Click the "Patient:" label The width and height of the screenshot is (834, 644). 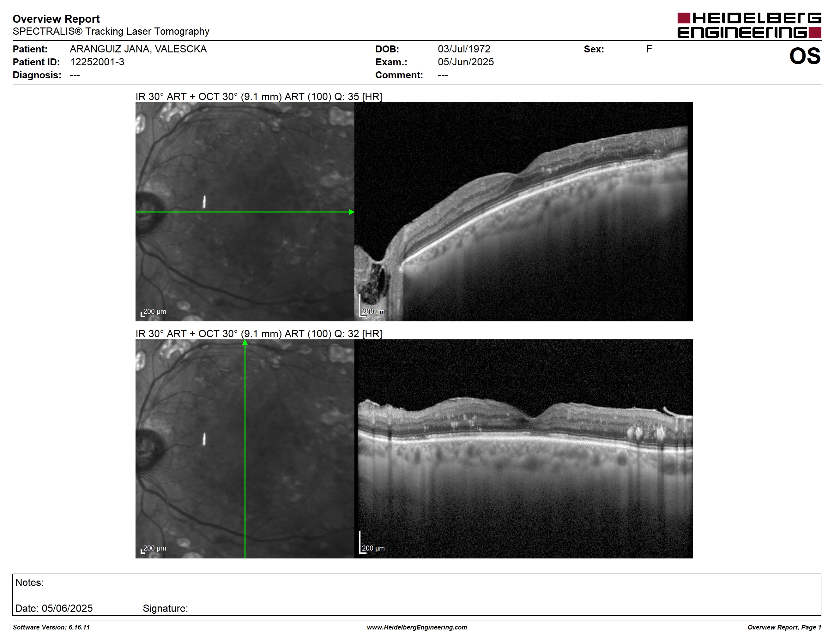point(30,49)
